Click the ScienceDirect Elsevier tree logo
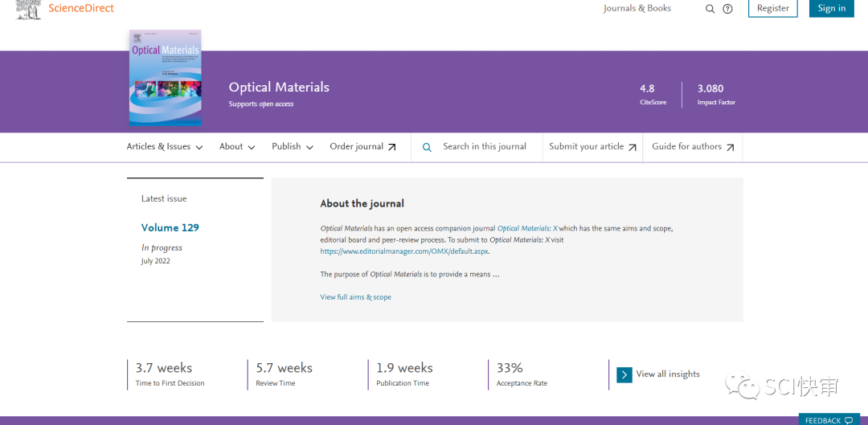 click(x=28, y=9)
